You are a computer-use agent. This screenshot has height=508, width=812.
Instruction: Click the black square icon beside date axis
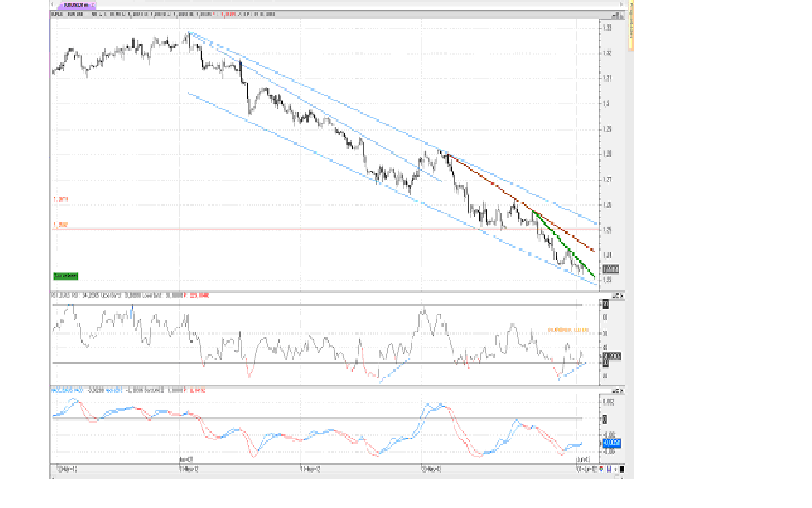coord(622,469)
